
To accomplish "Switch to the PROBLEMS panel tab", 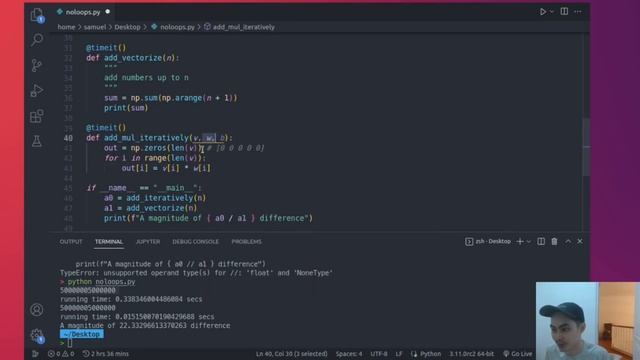I will 247,242.
